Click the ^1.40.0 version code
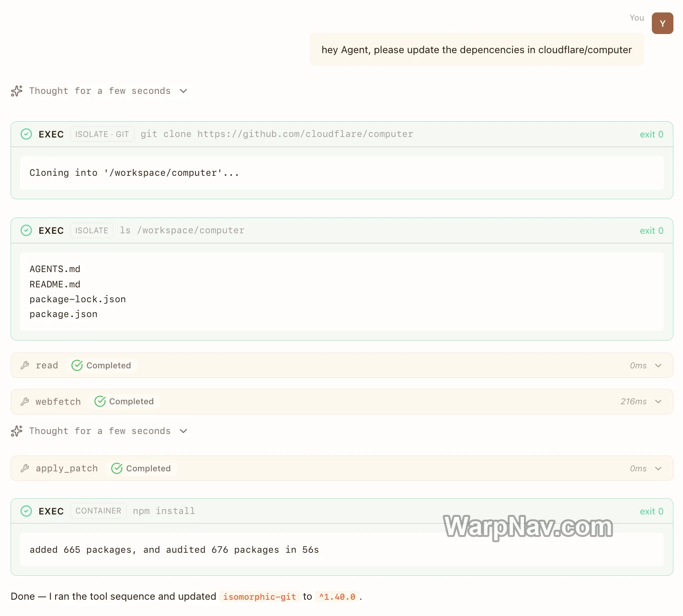This screenshot has height=616, width=683. coord(337,597)
